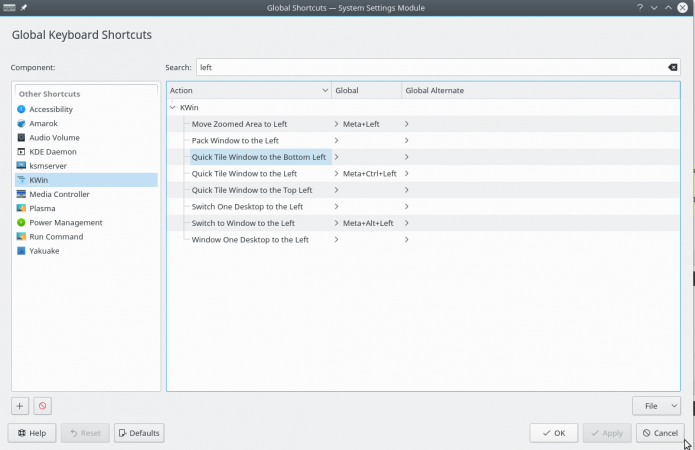Select Window One Desktop to the Left
Image resolution: width=695 pixels, height=450 pixels.
point(250,239)
